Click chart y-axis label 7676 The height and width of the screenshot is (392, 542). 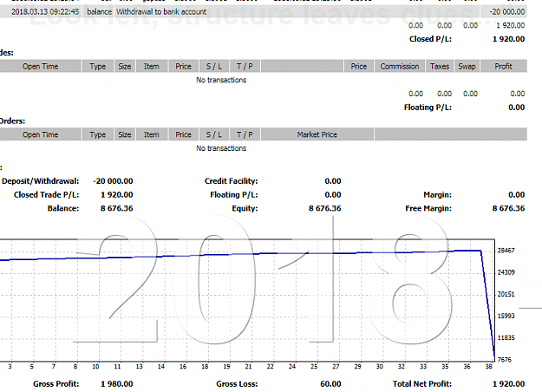pos(505,360)
